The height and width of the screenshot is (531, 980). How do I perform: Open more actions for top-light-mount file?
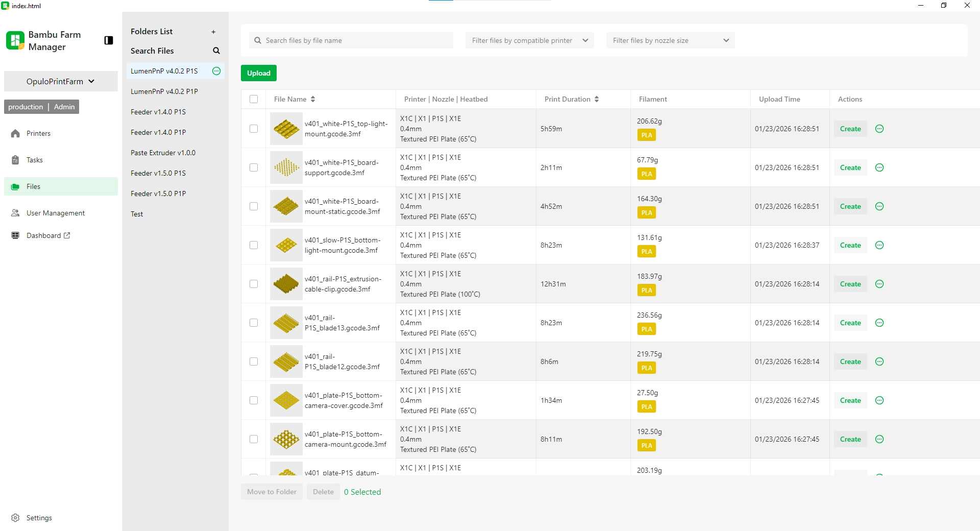point(879,129)
